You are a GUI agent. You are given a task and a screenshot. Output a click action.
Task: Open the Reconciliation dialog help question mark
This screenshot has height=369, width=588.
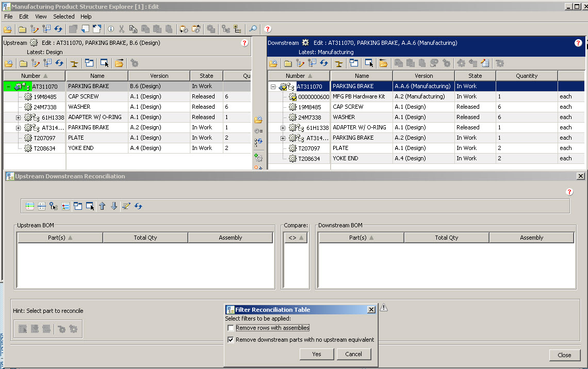point(569,192)
